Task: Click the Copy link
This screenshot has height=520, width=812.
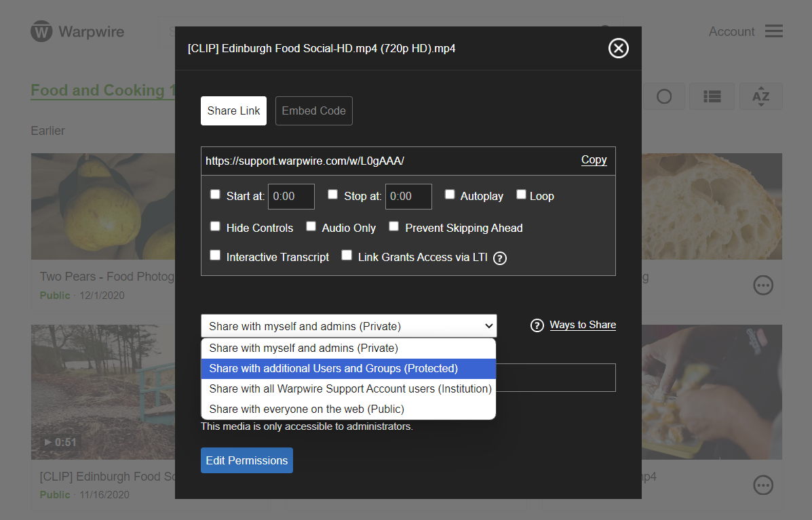Action: tap(594, 160)
